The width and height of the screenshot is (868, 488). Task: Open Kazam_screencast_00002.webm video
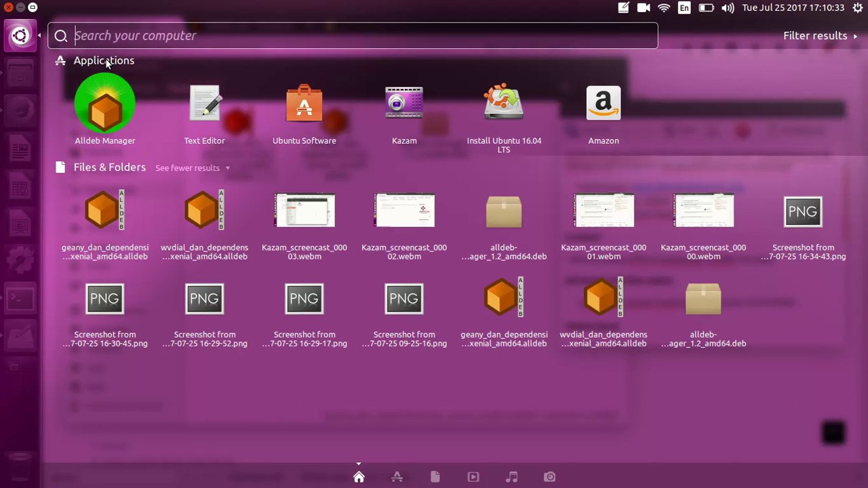[x=404, y=226]
